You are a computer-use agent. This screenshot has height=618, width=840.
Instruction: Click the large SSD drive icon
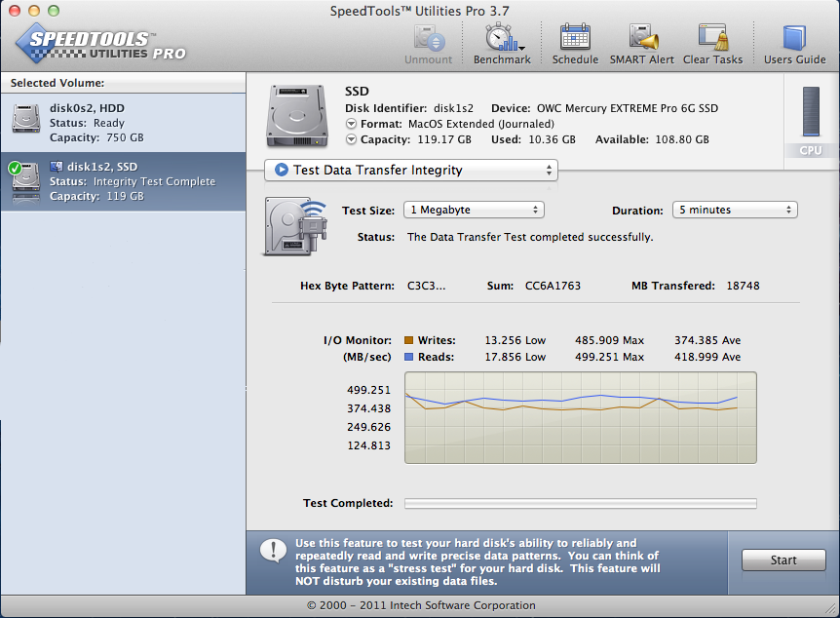(297, 116)
